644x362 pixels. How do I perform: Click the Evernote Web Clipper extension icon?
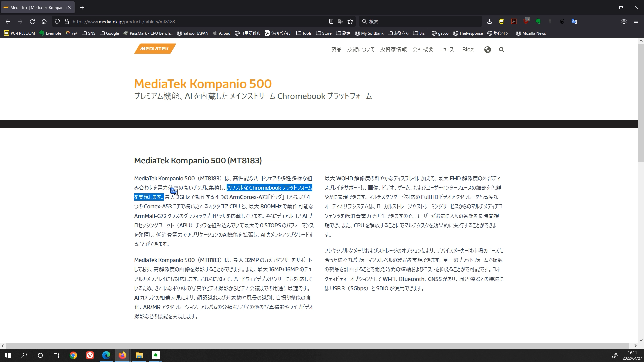(x=538, y=21)
